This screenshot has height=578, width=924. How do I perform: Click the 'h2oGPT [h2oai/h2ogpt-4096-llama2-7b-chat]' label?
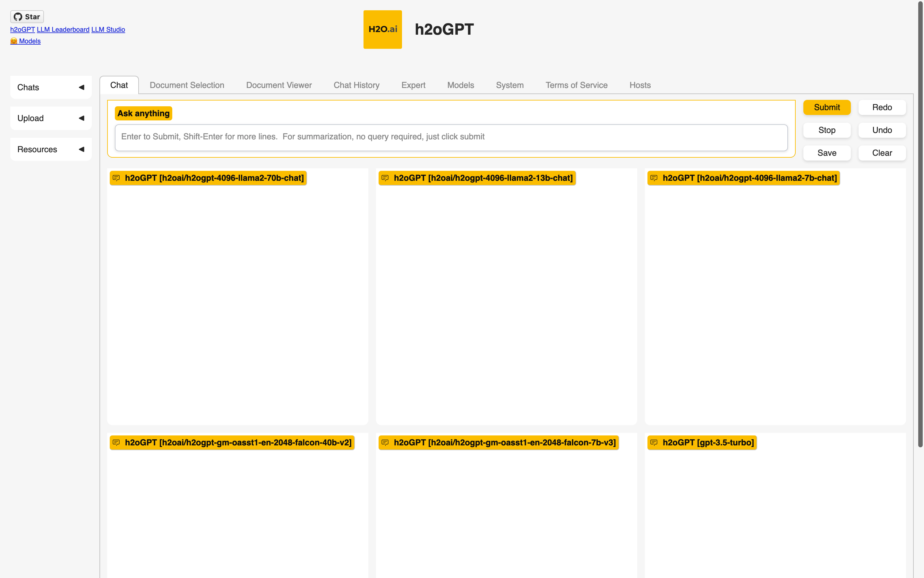tap(744, 178)
